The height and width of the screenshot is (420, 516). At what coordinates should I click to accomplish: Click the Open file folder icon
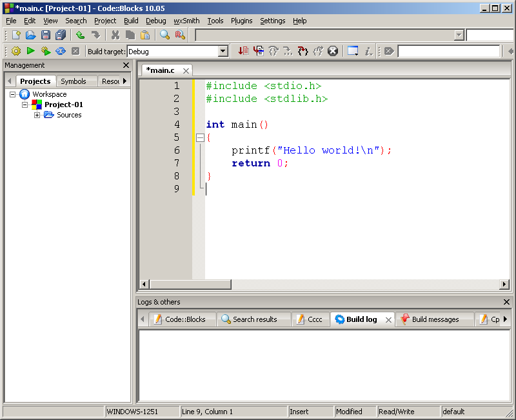[x=30, y=35]
